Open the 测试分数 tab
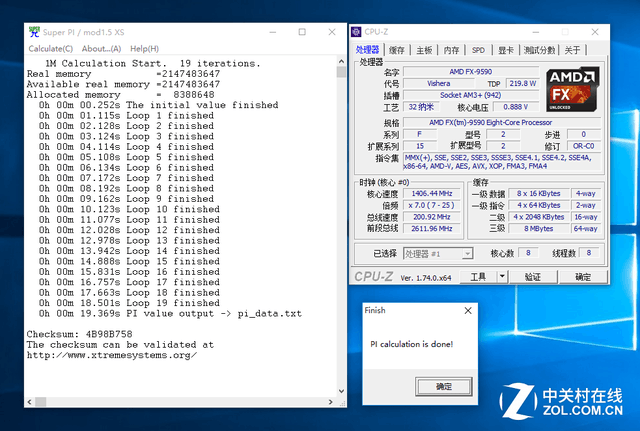The image size is (640, 431). pyautogui.click(x=540, y=50)
